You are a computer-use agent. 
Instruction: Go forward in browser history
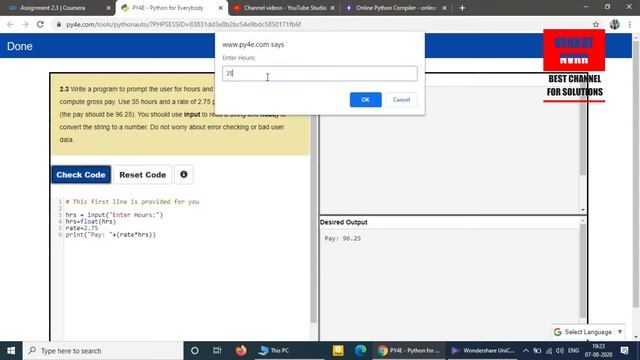click(x=25, y=24)
